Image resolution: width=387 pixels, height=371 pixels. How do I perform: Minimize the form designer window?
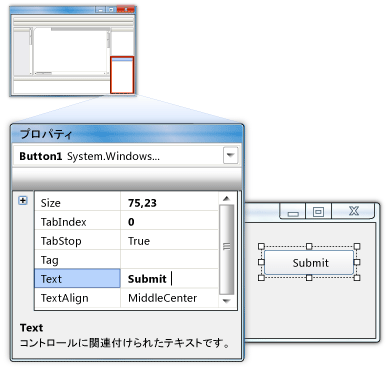pyautogui.click(x=293, y=211)
